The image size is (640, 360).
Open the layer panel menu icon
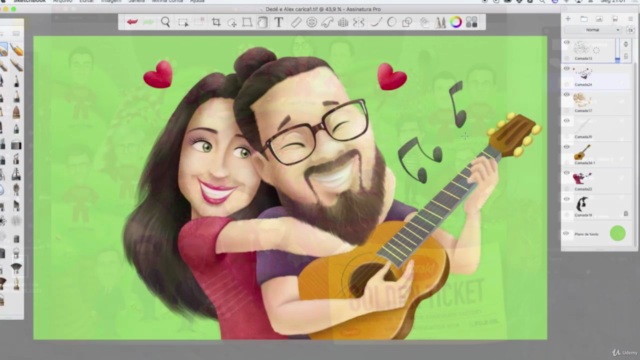point(630,19)
